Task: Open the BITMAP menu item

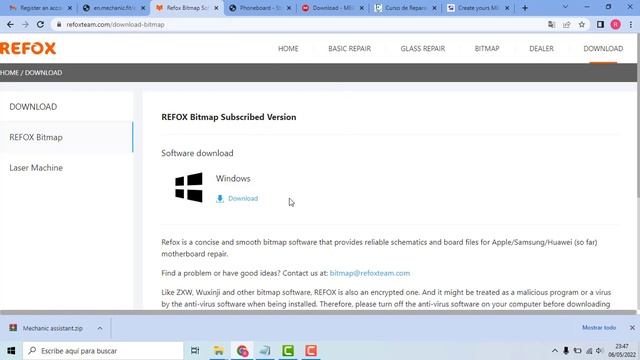Action: [x=487, y=49]
